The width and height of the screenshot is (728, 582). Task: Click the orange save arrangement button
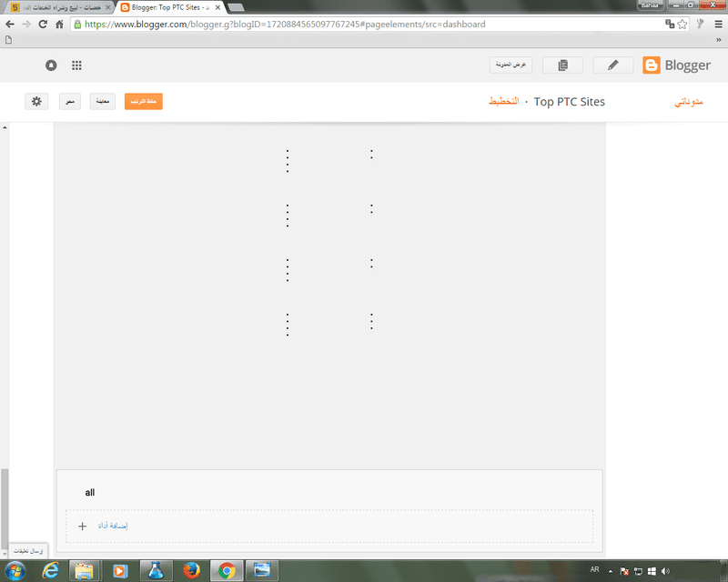pos(144,101)
